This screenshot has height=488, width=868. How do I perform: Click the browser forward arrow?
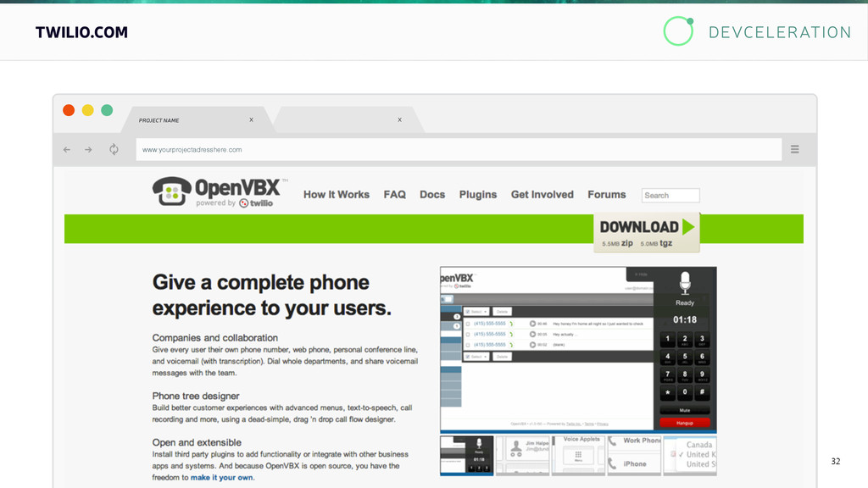pyautogui.click(x=88, y=149)
